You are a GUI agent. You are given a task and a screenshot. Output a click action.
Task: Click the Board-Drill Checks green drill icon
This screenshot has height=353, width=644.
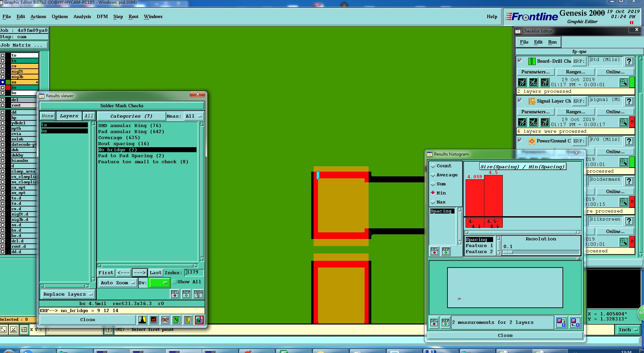[x=532, y=61]
